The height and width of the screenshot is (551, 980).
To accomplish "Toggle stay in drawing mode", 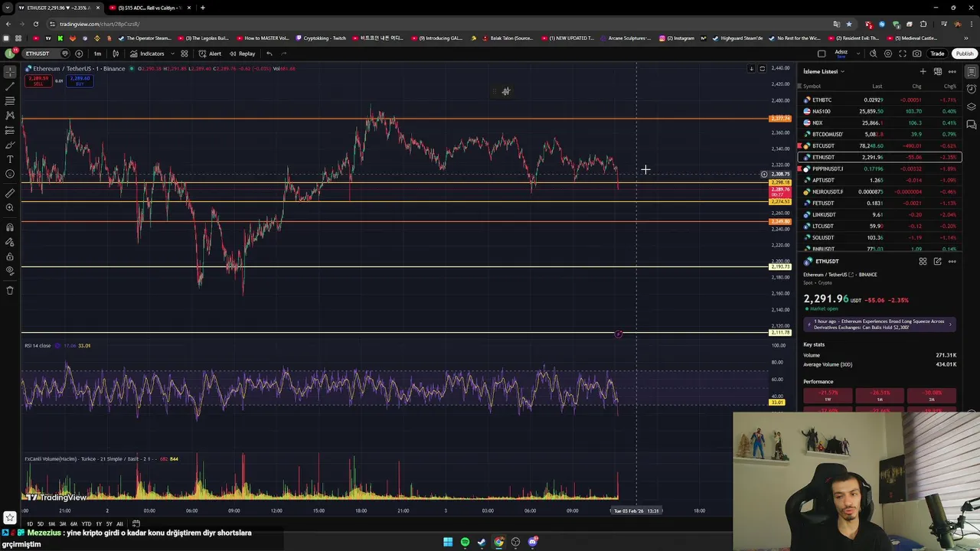I will 10,242.
